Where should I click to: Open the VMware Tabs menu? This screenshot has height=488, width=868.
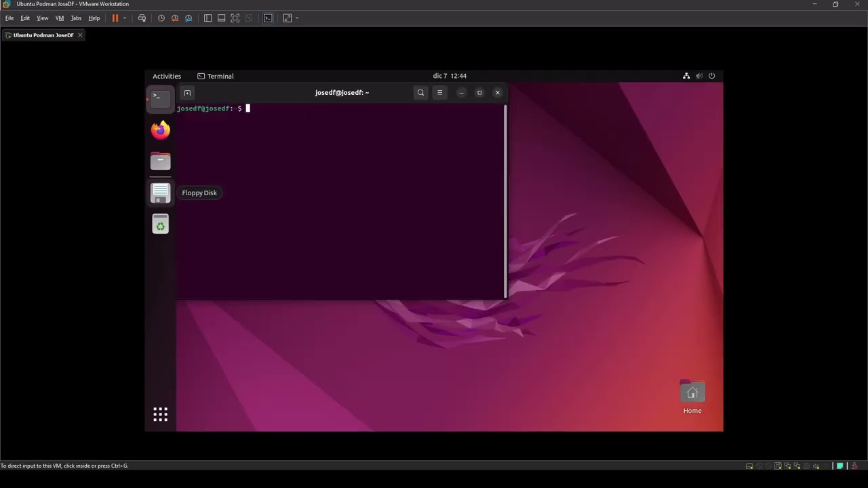(76, 18)
